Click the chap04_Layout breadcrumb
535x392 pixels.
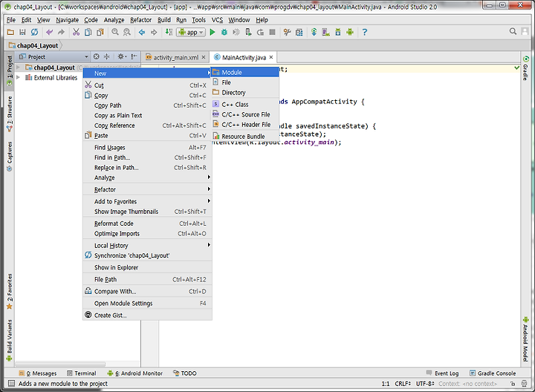click(34, 45)
